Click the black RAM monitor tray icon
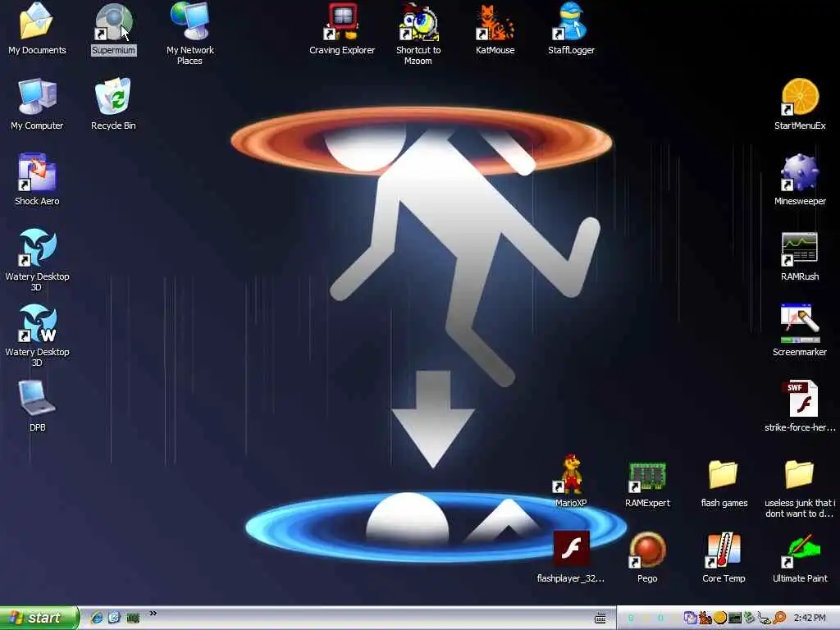The width and height of the screenshot is (840, 630). [x=735, y=619]
